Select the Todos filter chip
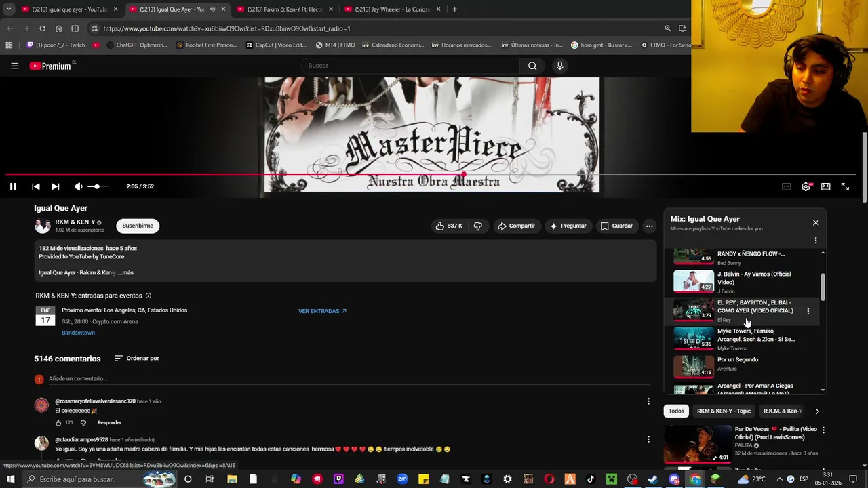The image size is (868, 488). 676,411
